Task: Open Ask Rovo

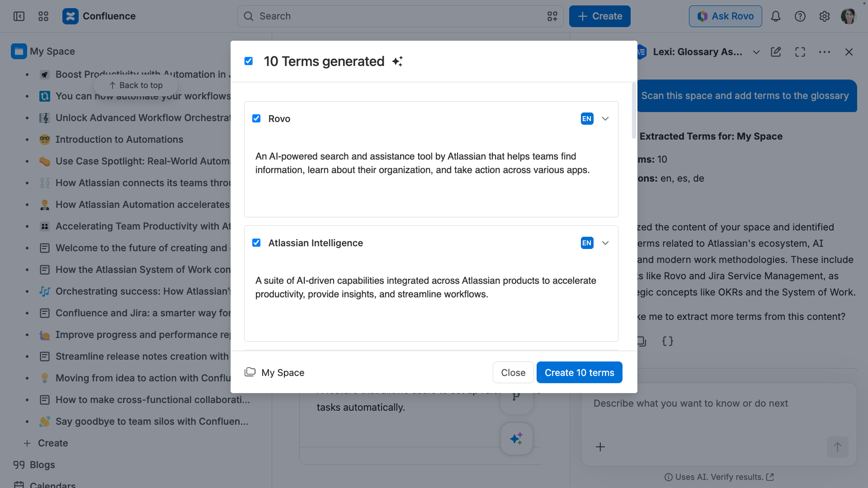Action: click(x=725, y=16)
